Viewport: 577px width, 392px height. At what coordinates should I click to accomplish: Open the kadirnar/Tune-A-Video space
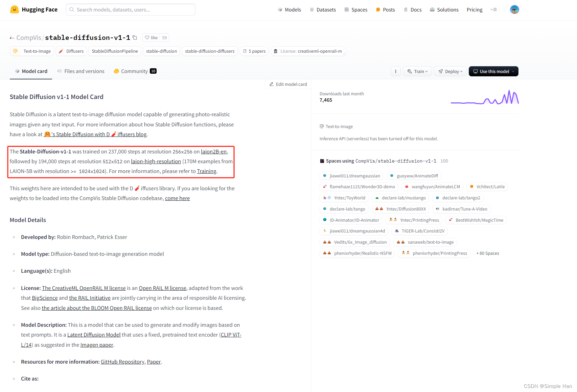[x=461, y=209]
